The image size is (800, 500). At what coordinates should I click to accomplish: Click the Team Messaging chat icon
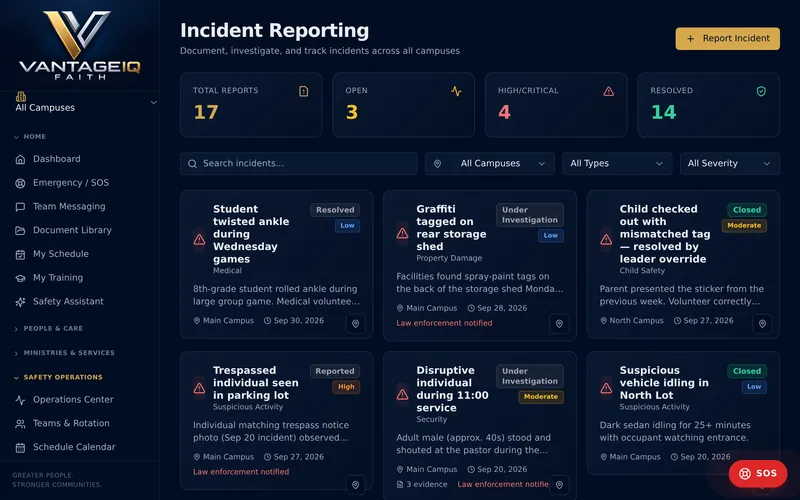click(x=20, y=207)
